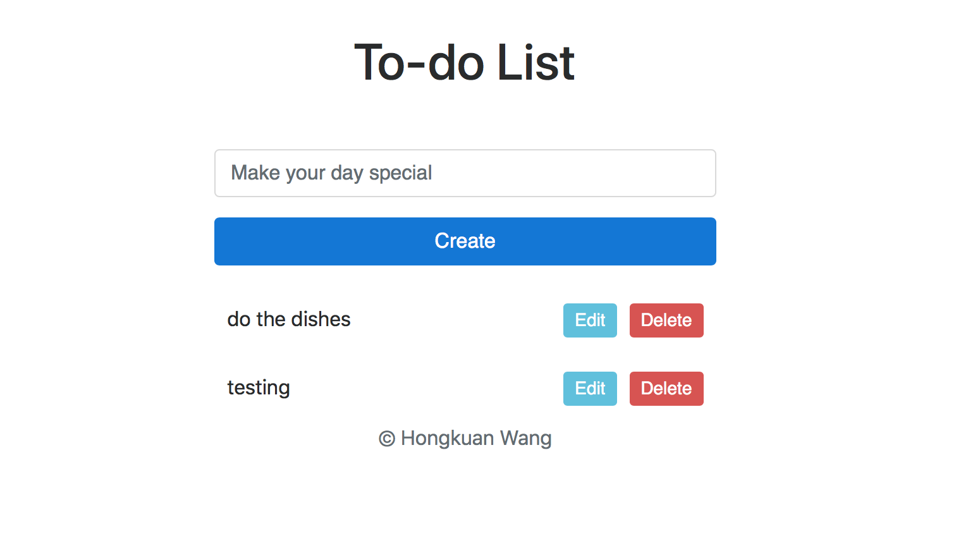Click the Create button

pos(465,241)
